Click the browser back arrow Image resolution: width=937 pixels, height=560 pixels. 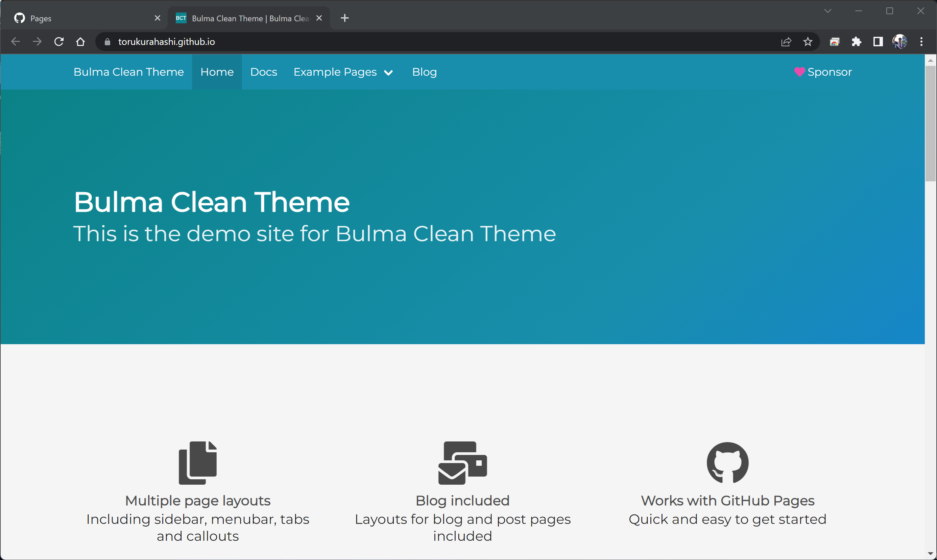click(x=16, y=42)
